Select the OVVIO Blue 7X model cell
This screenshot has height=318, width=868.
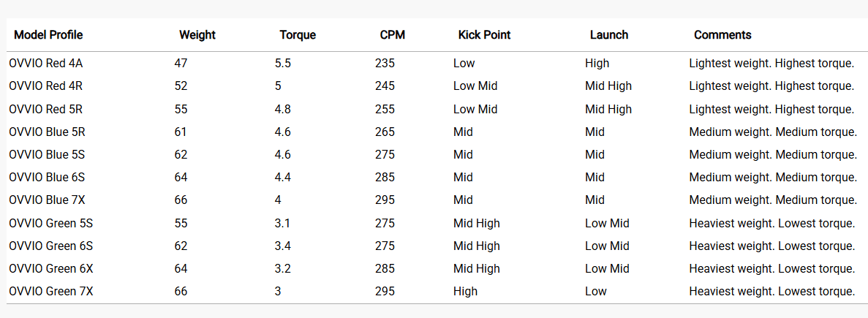pyautogui.click(x=48, y=200)
